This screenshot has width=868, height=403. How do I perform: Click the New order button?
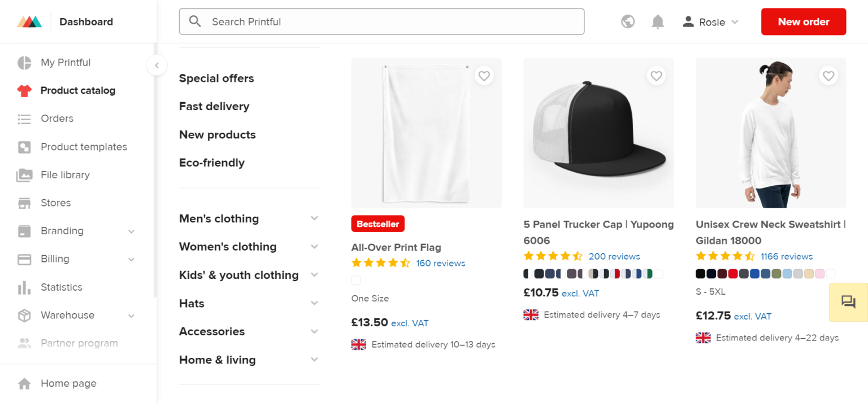tap(803, 21)
